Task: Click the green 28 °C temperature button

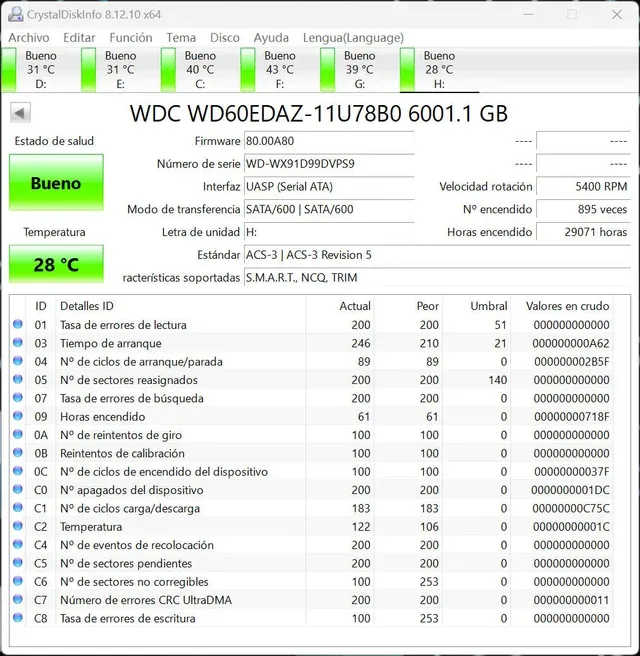Action: coord(56,264)
